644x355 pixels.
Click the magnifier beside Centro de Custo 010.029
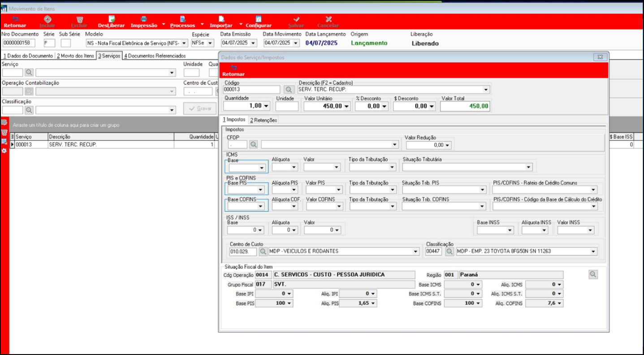(x=263, y=251)
